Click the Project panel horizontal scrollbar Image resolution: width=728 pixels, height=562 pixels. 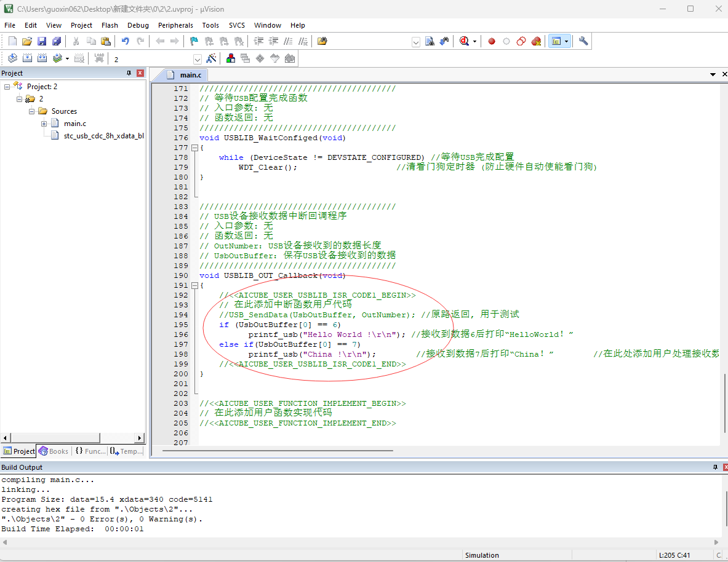55,438
